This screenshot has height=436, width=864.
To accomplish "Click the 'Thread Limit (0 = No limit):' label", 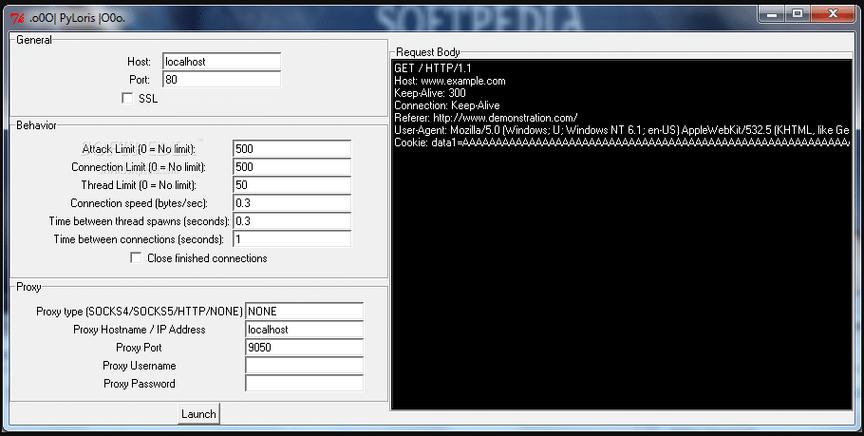I will point(139,185).
